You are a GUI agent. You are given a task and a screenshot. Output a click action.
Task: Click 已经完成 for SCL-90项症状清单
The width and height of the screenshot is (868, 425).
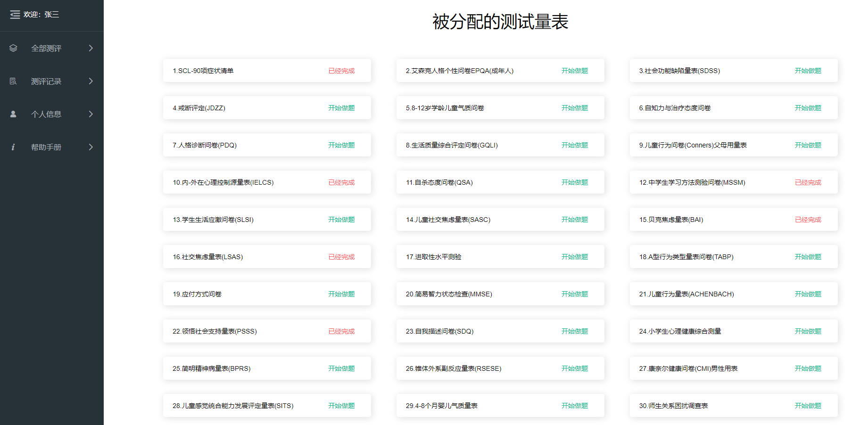click(x=341, y=71)
